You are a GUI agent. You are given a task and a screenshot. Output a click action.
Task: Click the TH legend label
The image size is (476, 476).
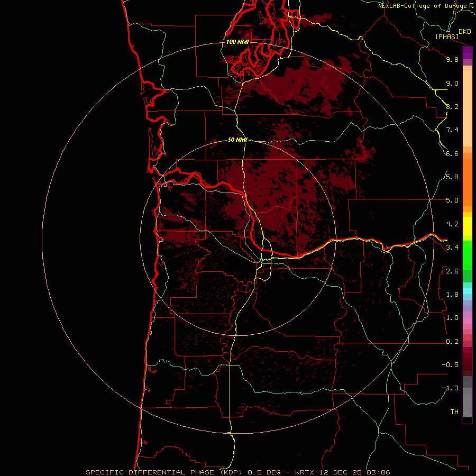(x=454, y=412)
